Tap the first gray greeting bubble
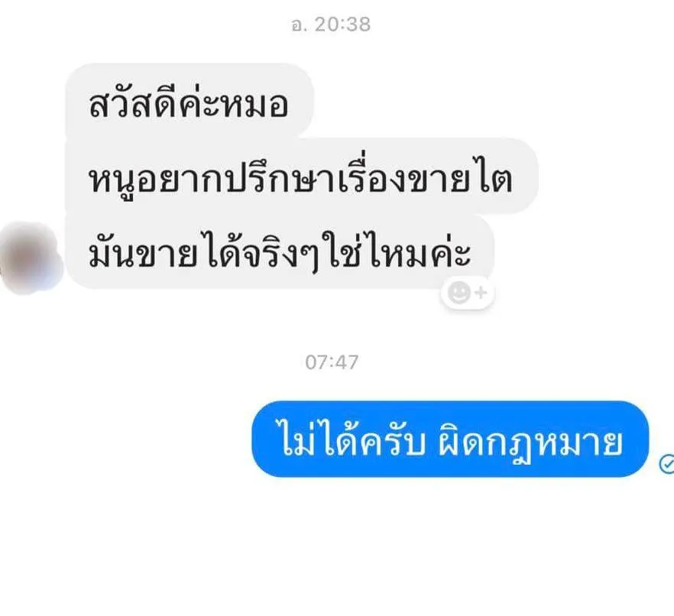Screen dimensions: 674x616 pyautogui.click(x=190, y=101)
